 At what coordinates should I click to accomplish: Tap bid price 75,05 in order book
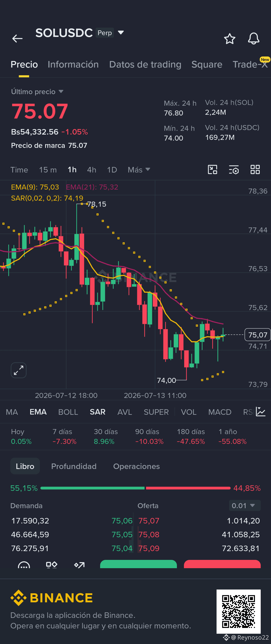pos(122,535)
